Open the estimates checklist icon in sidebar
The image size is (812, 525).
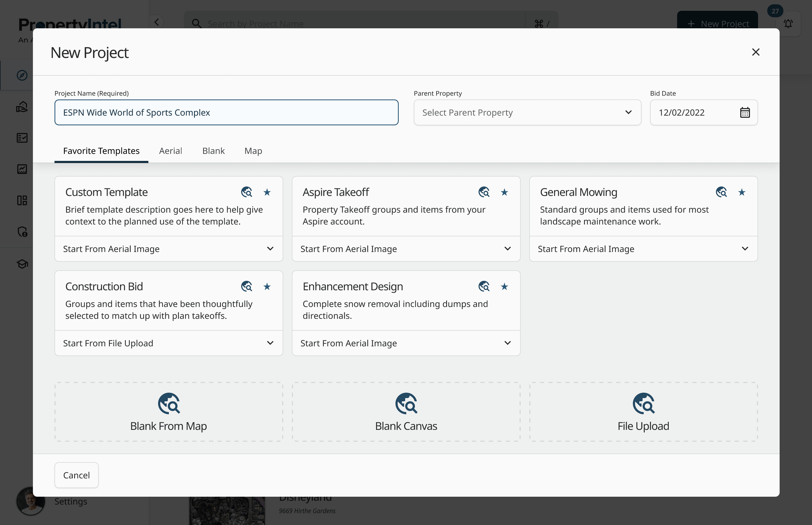tap(22, 138)
